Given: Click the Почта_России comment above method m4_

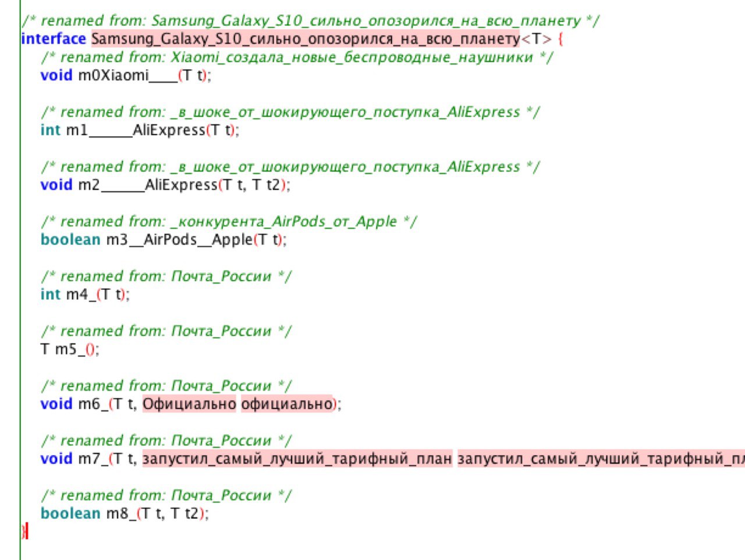Looking at the screenshot, I should (166, 276).
